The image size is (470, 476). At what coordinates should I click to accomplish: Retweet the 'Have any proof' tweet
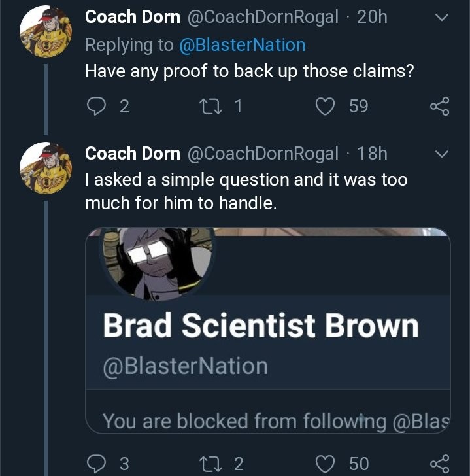(x=213, y=106)
